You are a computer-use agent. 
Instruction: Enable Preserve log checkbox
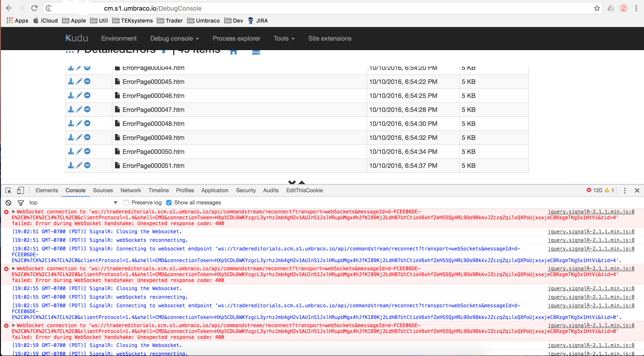click(126, 203)
